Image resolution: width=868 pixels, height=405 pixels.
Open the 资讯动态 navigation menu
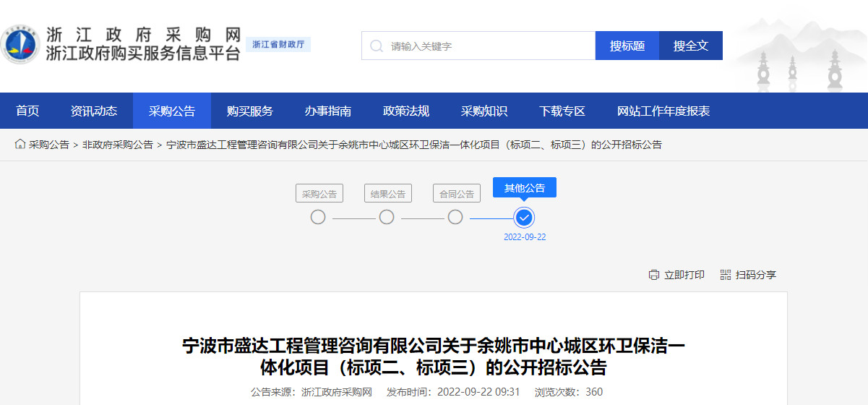point(94,111)
